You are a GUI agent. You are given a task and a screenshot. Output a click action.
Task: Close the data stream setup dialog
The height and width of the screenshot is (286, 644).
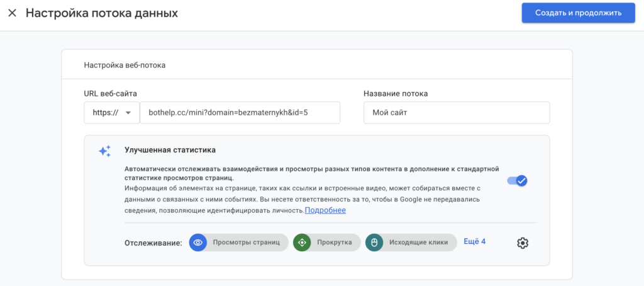click(12, 13)
